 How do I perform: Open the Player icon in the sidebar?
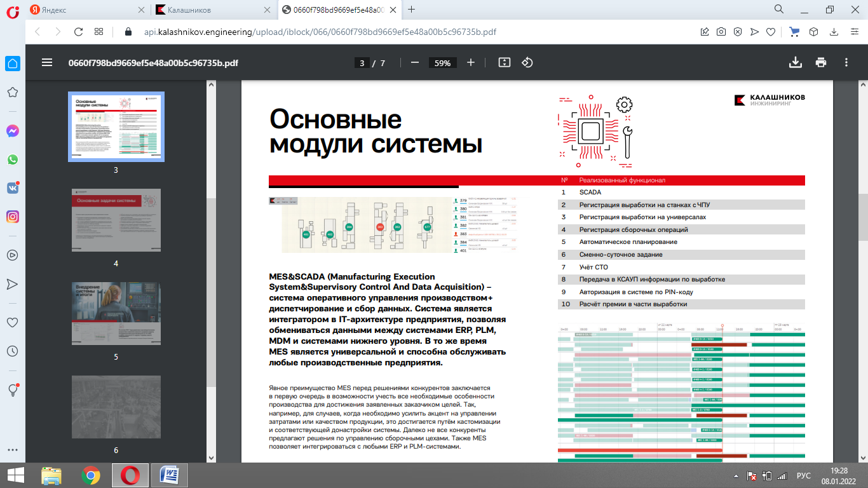(x=13, y=255)
